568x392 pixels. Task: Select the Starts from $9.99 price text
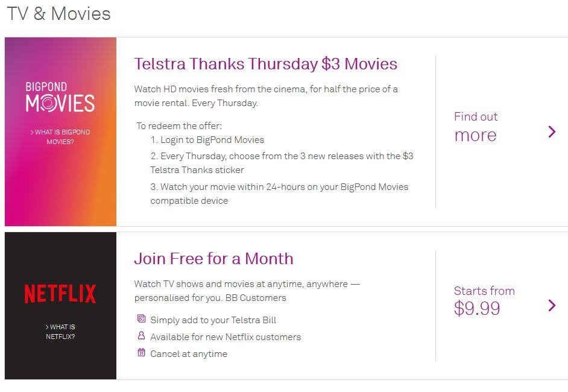click(x=484, y=300)
